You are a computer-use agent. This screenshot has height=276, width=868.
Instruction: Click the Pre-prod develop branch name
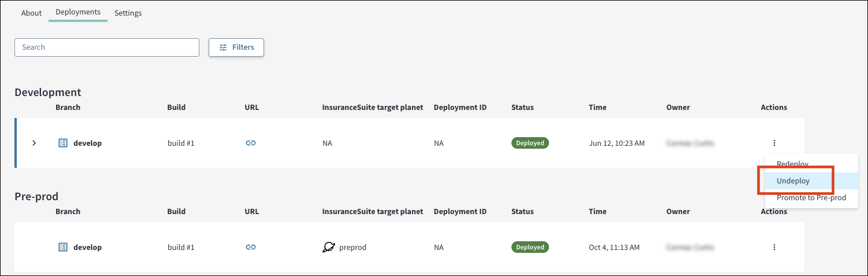[87, 247]
